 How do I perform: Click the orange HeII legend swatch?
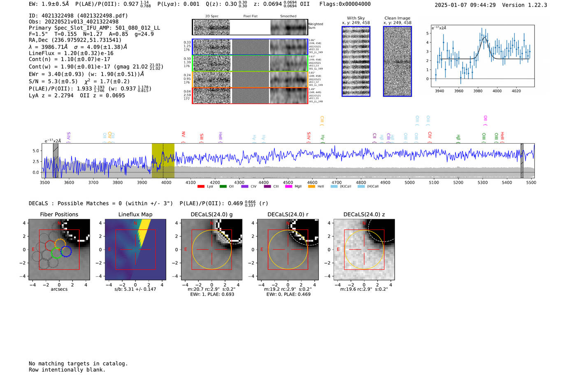pyautogui.click(x=311, y=187)
